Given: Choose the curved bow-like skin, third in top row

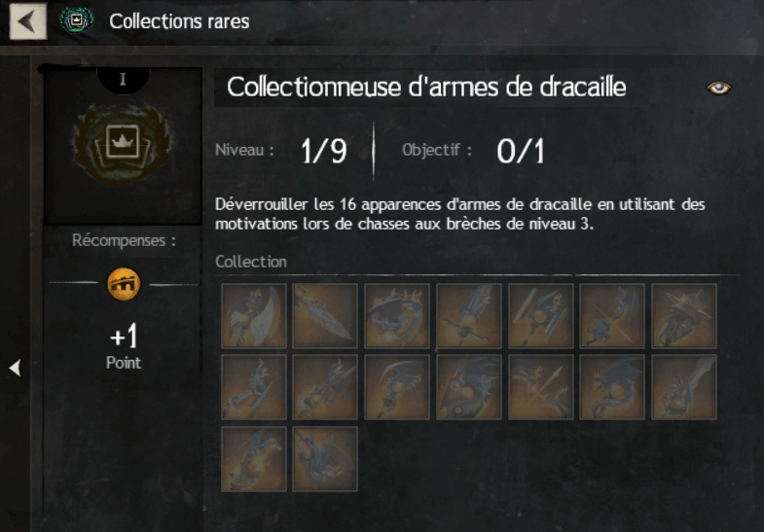Looking at the screenshot, I should click(x=397, y=316).
